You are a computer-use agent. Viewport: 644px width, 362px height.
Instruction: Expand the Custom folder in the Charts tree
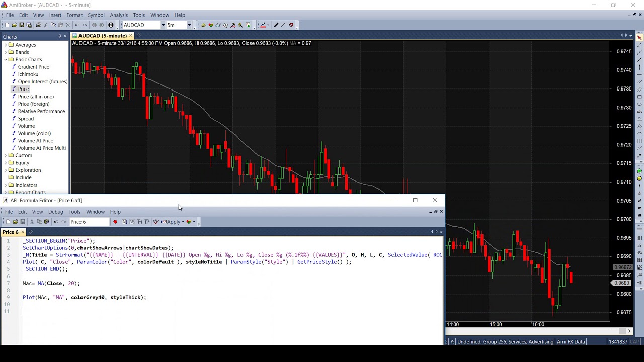[6, 155]
